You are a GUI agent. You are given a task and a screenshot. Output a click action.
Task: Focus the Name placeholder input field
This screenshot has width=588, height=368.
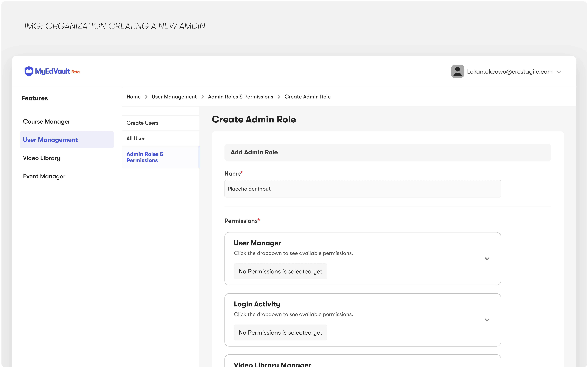pos(362,189)
